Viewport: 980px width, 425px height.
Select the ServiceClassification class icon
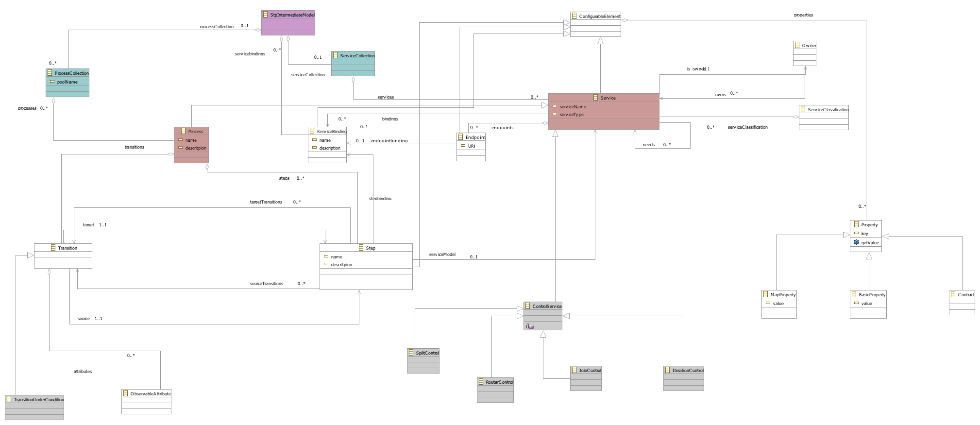803,109
